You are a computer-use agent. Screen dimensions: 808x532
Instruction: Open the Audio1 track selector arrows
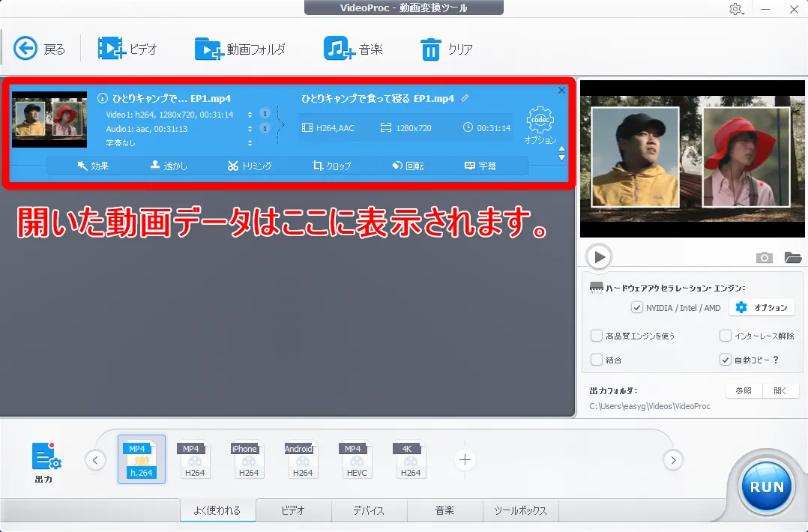point(250,129)
